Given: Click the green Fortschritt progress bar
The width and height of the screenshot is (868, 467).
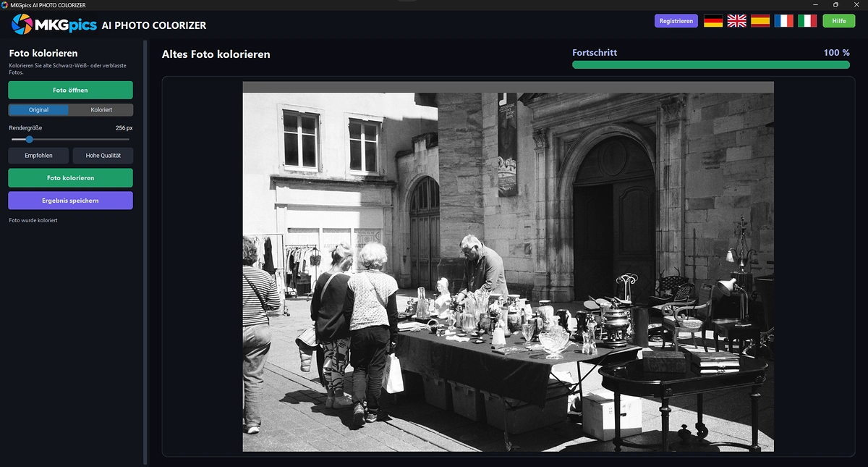Looking at the screenshot, I should click(x=711, y=64).
